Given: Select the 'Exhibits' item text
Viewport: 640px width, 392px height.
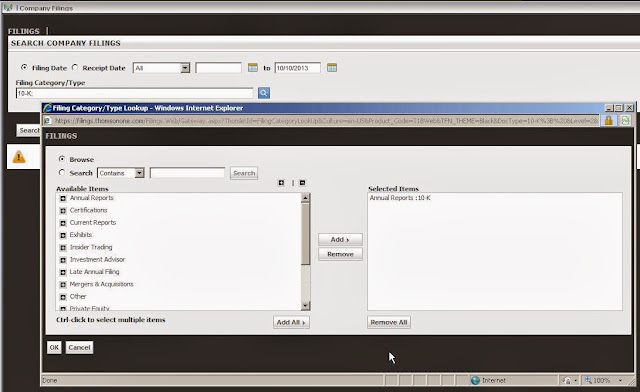Looking at the screenshot, I should point(81,235).
